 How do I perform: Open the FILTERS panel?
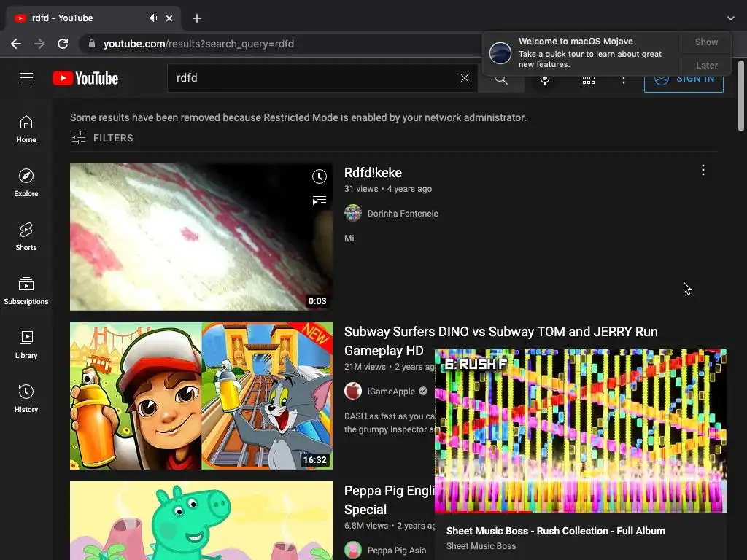click(x=102, y=138)
